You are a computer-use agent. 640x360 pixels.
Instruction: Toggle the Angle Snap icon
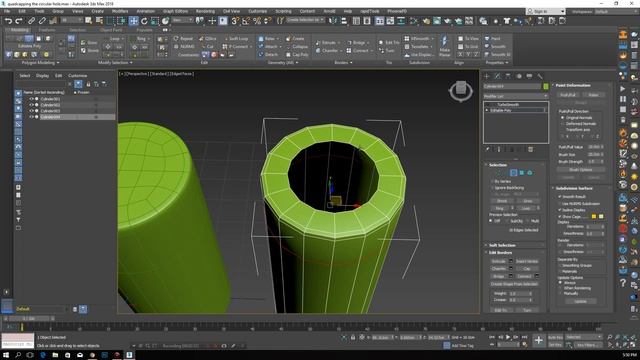point(246,21)
